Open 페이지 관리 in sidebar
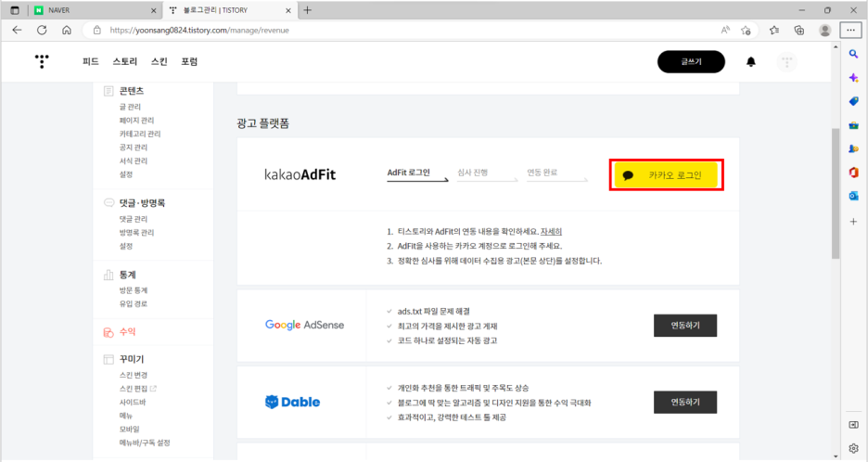Image resolution: width=868 pixels, height=462 pixels. click(136, 120)
